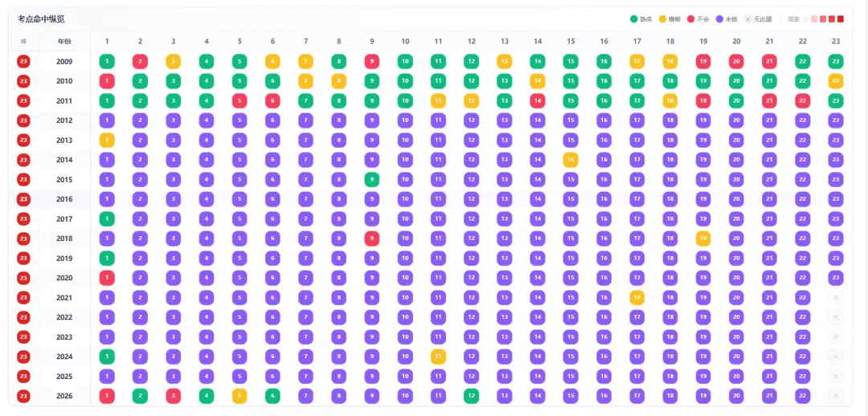
Task: Pick the lightest frequency swatch in legend
Action: [x=805, y=19]
